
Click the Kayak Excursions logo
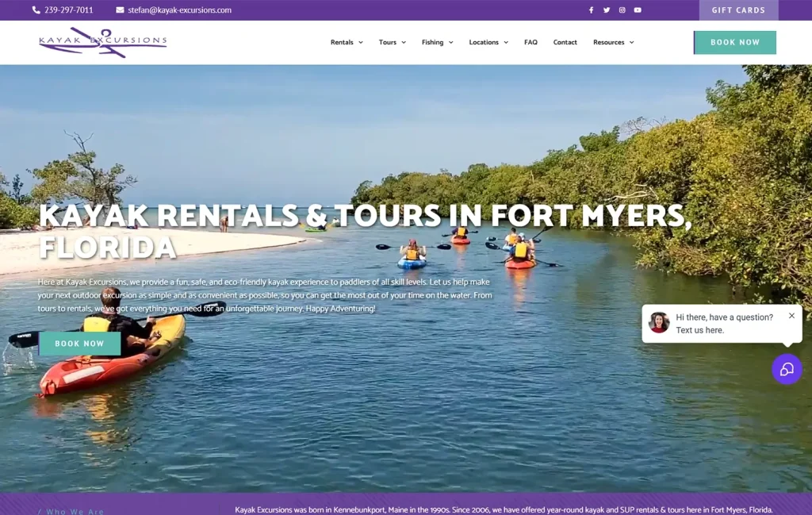click(x=102, y=43)
